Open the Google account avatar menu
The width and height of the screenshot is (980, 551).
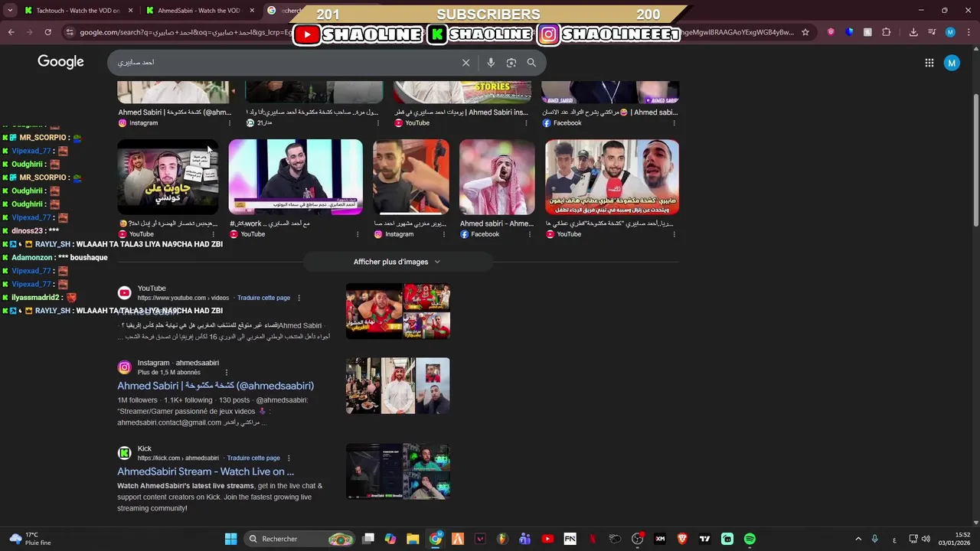952,63
